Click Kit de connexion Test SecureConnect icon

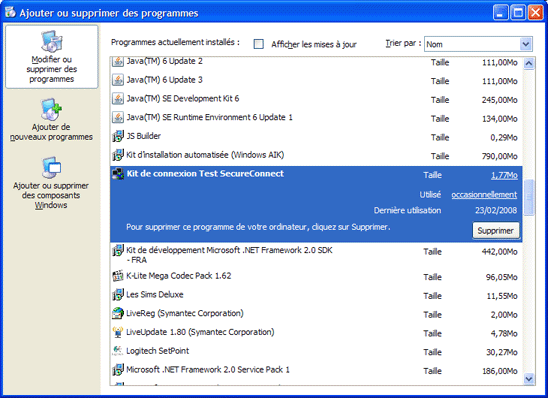[118, 174]
